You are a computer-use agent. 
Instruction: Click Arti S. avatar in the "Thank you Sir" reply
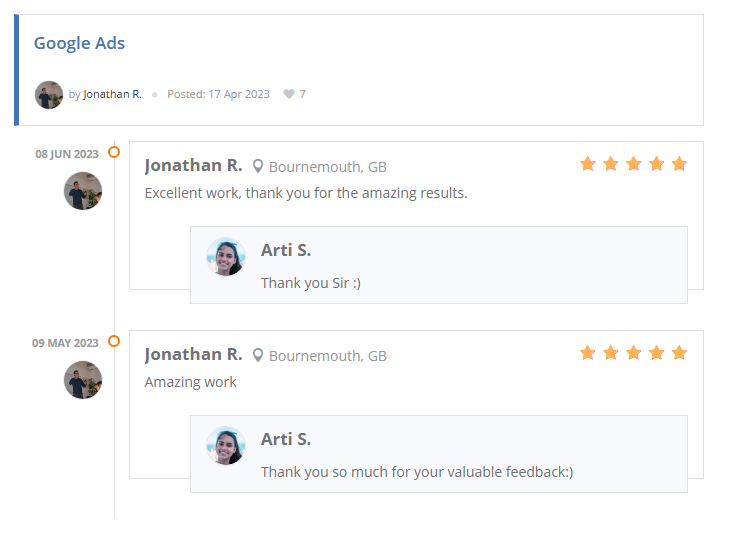point(226,257)
